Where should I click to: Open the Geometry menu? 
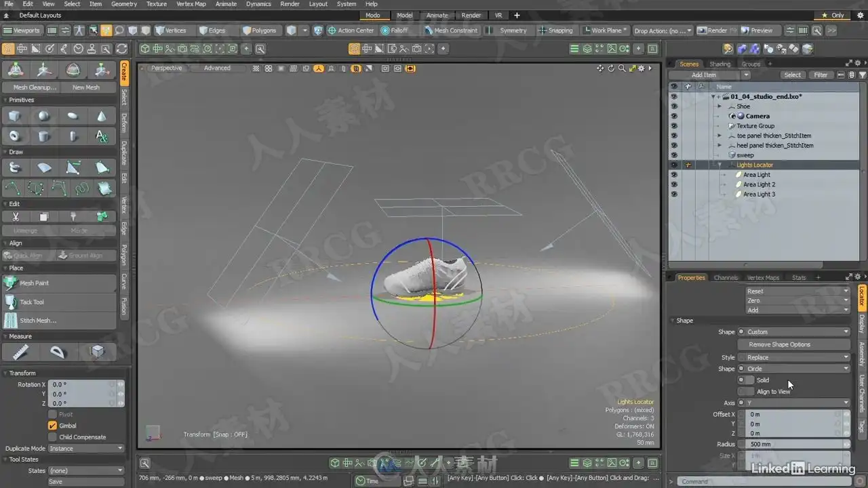pos(124,4)
